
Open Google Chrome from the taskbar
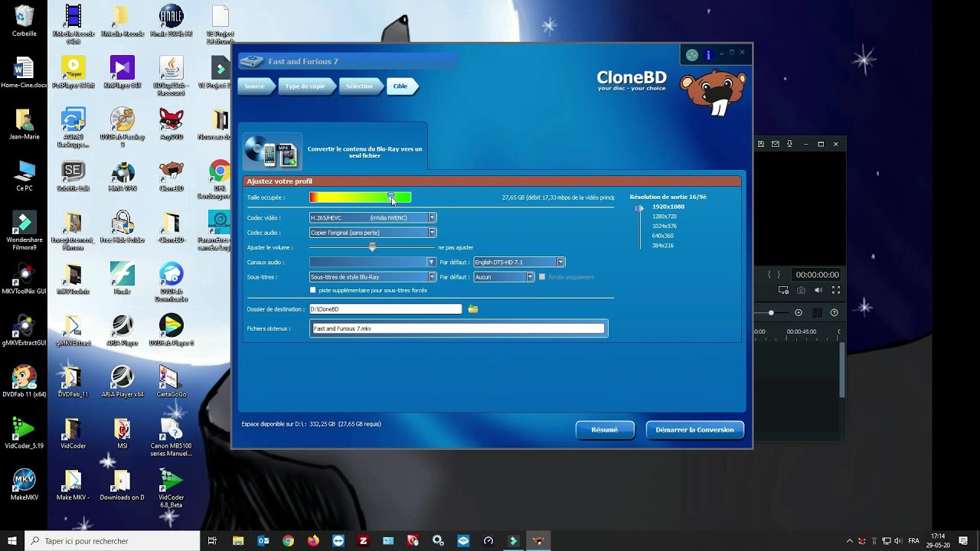pos(288,540)
